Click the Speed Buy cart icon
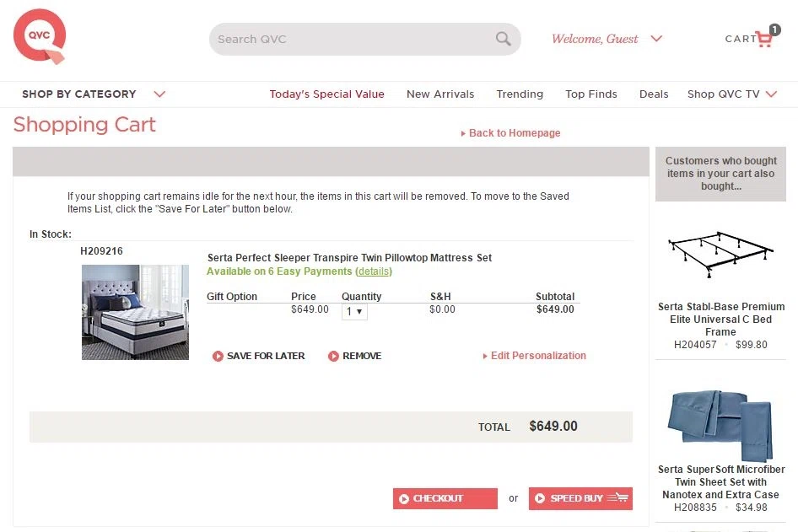The image size is (798, 532). point(617,497)
